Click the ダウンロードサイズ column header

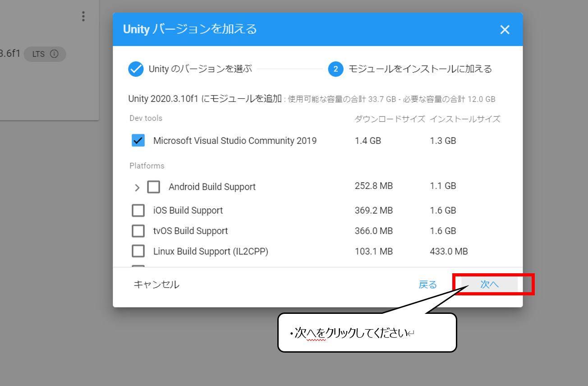(390, 119)
